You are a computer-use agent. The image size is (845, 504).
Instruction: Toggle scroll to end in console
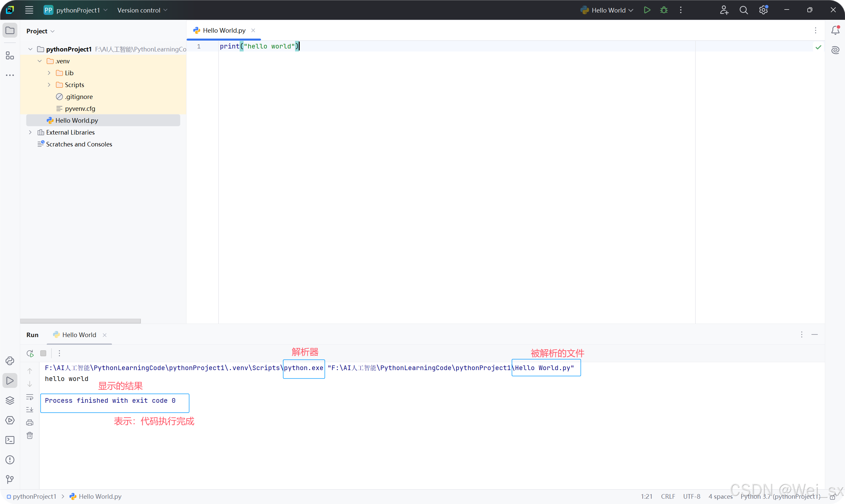[30, 410]
